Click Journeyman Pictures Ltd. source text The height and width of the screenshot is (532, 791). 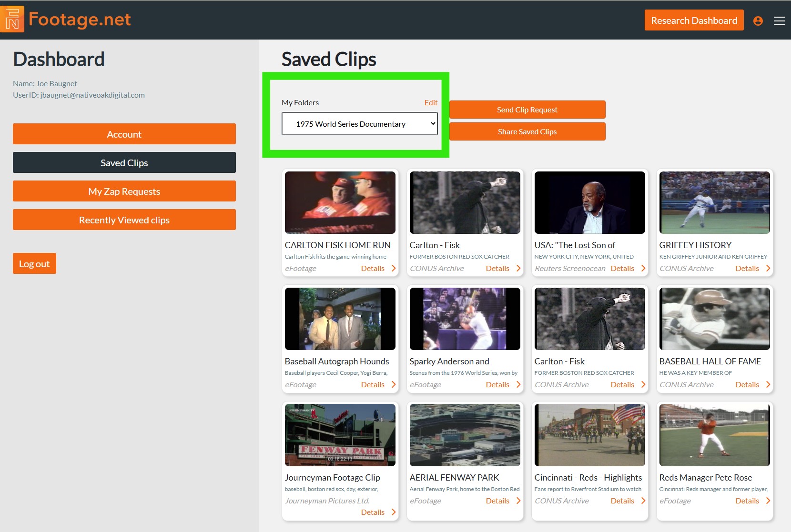click(x=327, y=501)
